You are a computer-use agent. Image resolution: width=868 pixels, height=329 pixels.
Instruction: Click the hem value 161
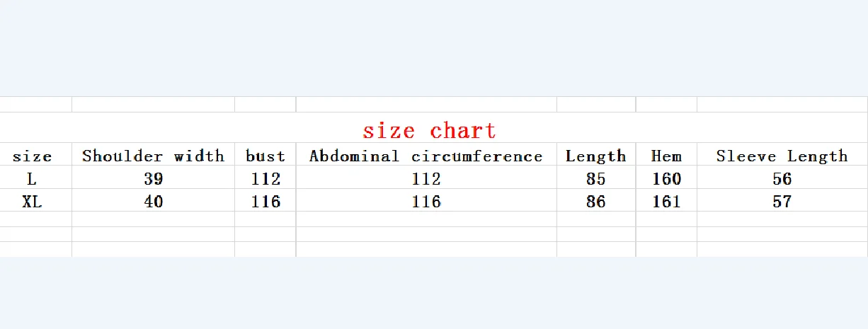tap(666, 202)
